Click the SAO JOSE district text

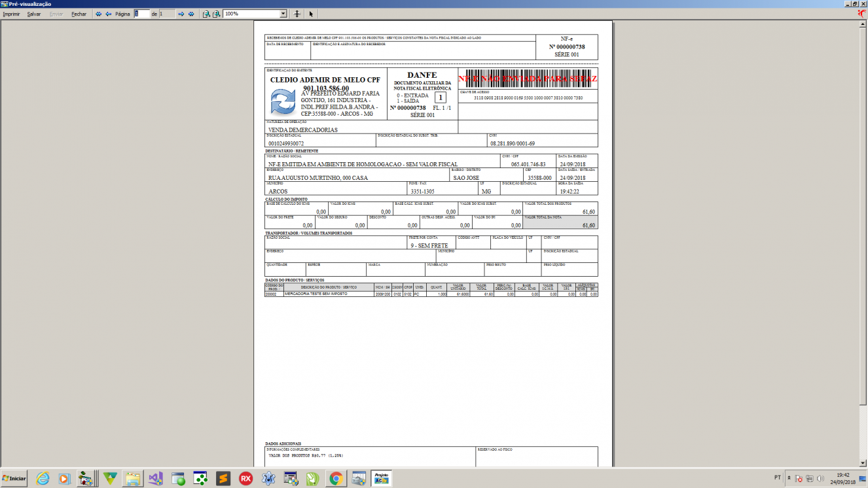point(467,177)
